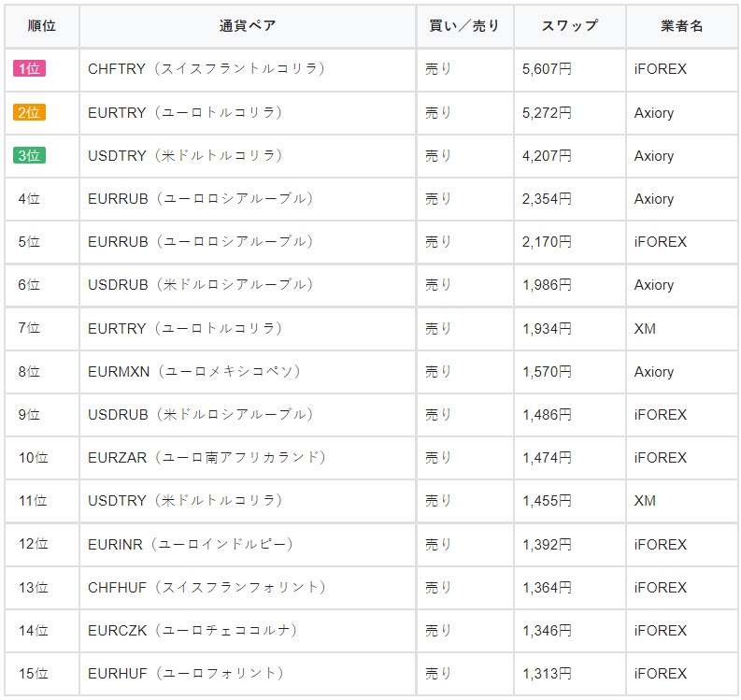Click the スワップ column header
Viewport: 741px width, 700px height.
569,26
